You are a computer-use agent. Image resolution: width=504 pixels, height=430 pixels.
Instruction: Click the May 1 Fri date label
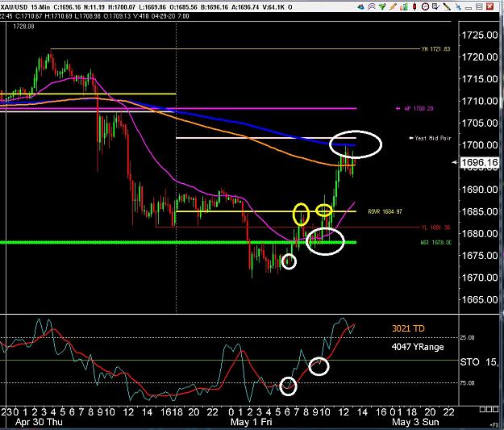pyautogui.click(x=252, y=422)
